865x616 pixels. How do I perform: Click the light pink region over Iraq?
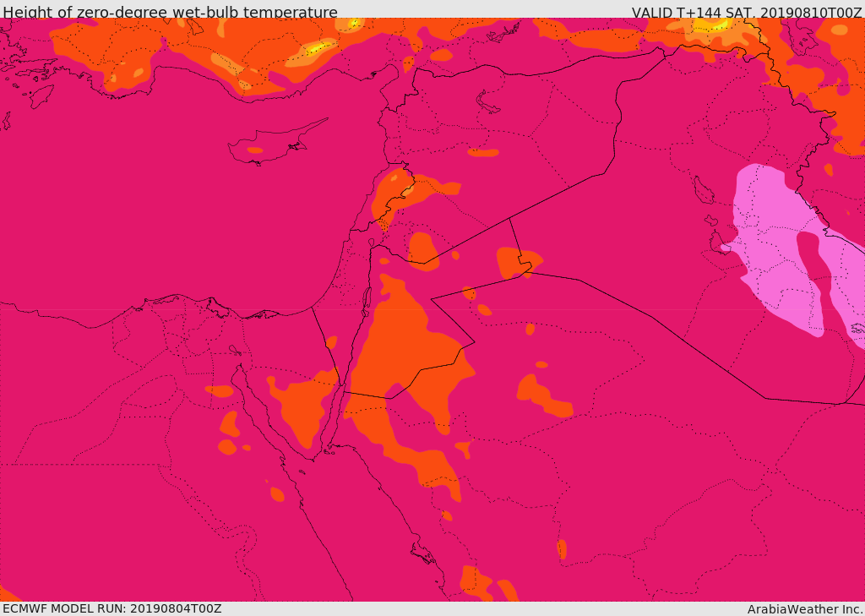(x=772, y=243)
